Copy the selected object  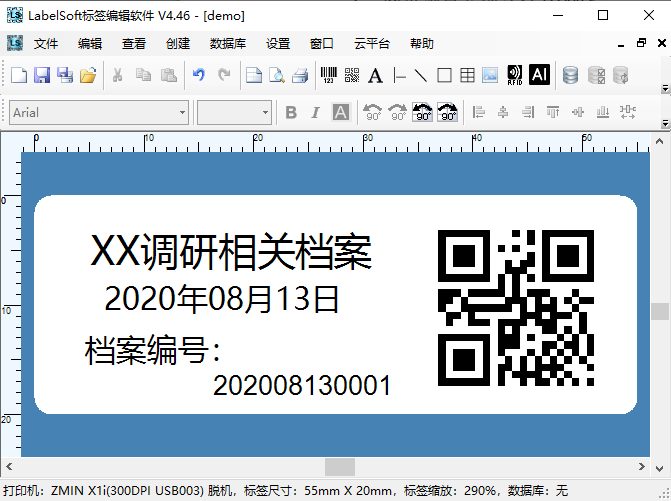143,75
